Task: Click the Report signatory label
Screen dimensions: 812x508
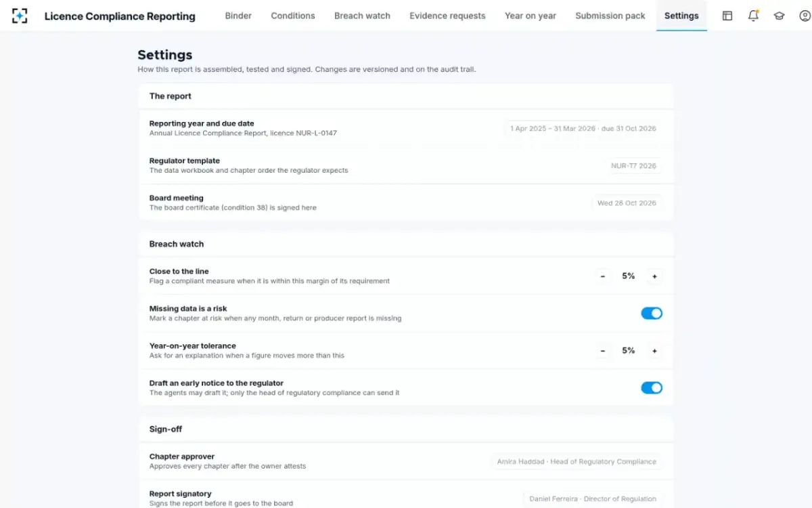Action: pyautogui.click(x=181, y=494)
